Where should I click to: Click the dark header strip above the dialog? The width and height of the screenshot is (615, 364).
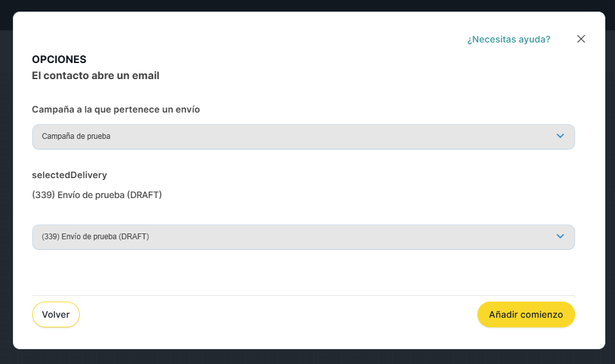(x=307, y=5)
